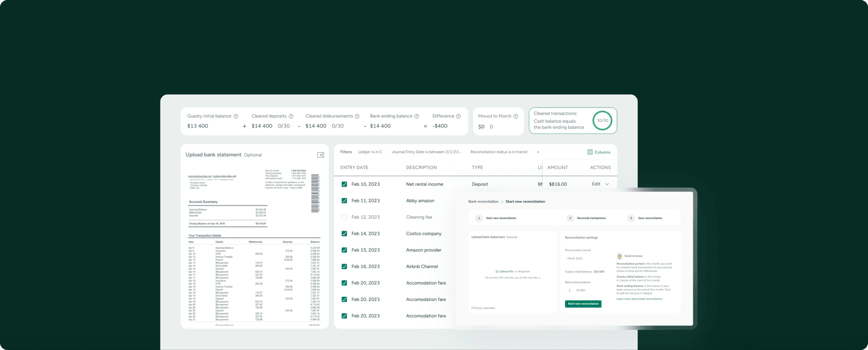This screenshot has width=868, height=350.
Task: Go to step 1 Start new reconciliation
Action: pyautogui.click(x=496, y=218)
